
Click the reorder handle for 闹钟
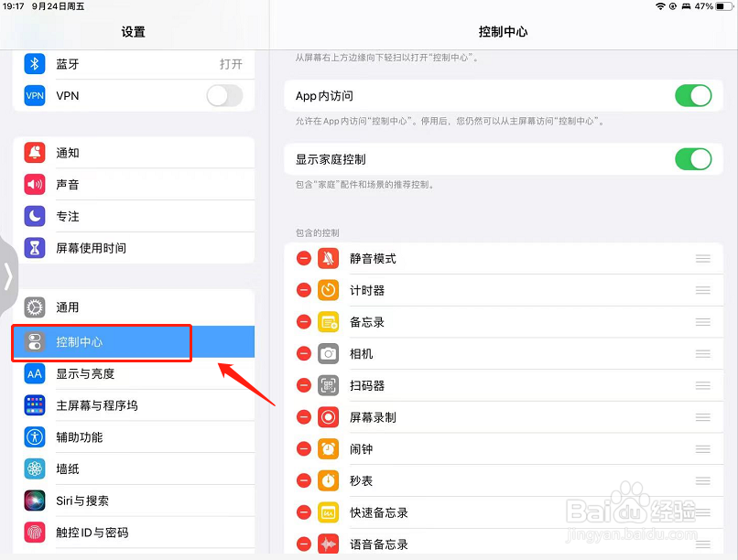coord(702,449)
